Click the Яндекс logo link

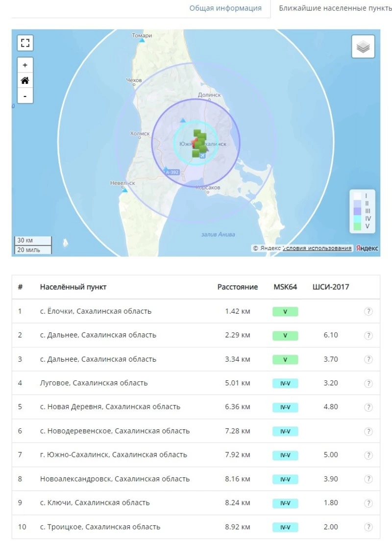pos(367,248)
